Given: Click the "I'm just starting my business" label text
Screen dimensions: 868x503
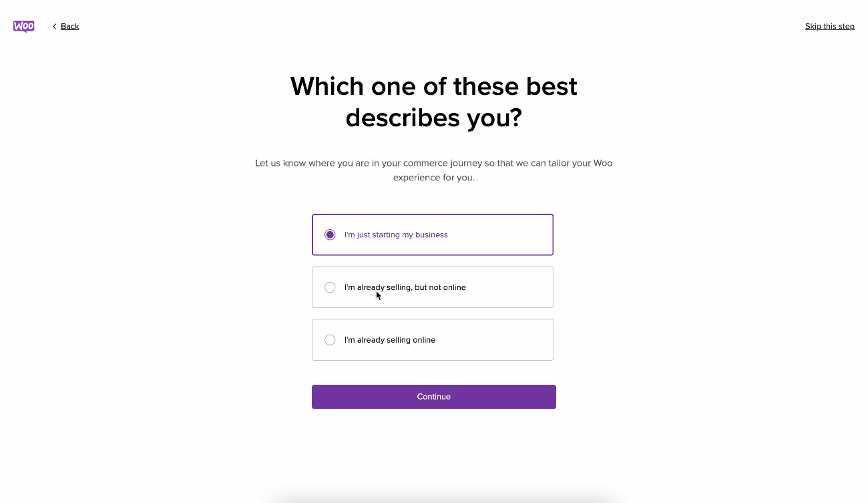Looking at the screenshot, I should 396,235.
